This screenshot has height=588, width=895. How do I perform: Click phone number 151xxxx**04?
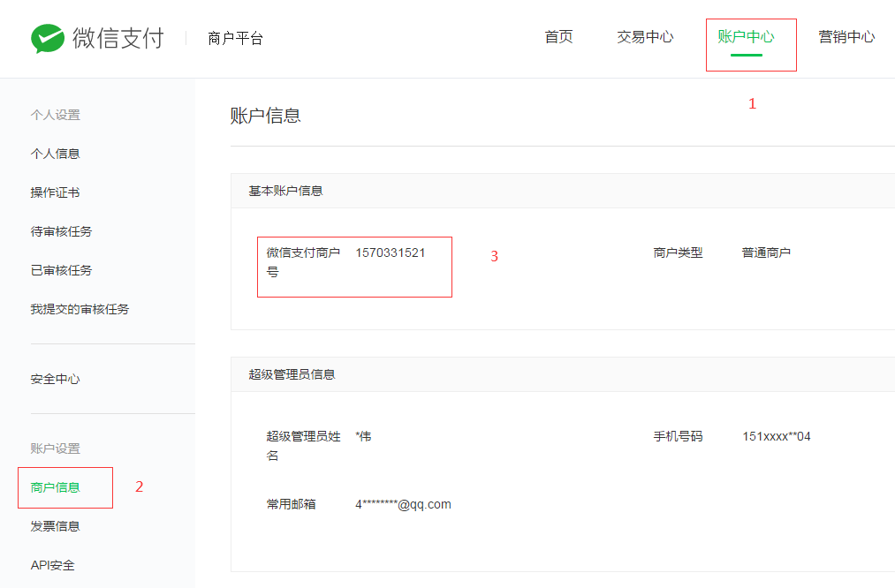(777, 436)
